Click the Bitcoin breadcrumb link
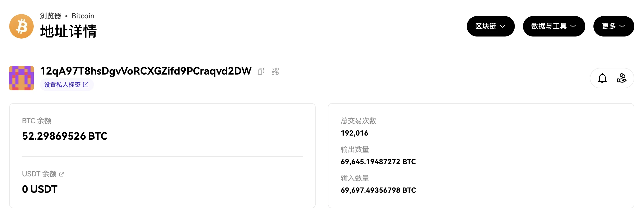The width and height of the screenshot is (644, 217). pos(83,16)
